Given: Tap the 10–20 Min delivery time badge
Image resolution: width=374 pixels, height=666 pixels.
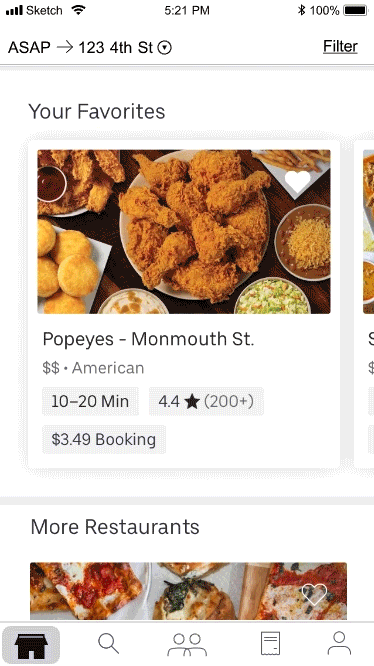Looking at the screenshot, I should [90, 401].
